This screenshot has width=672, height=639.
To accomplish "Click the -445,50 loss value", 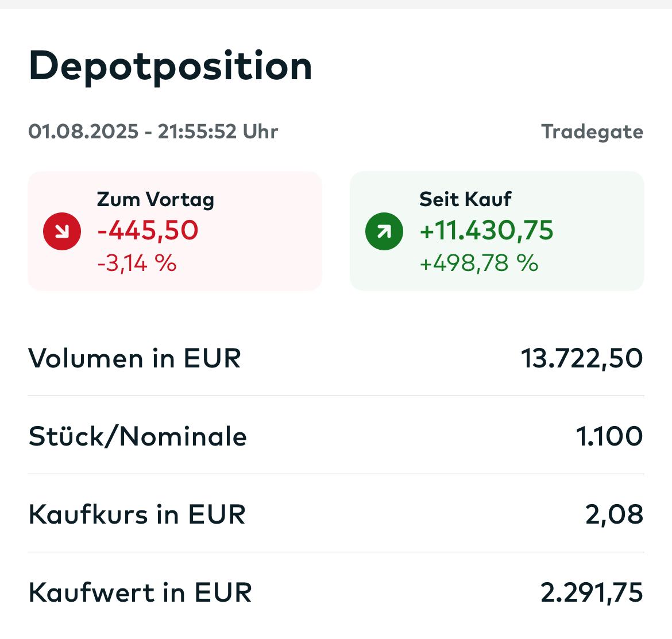I will tap(148, 230).
